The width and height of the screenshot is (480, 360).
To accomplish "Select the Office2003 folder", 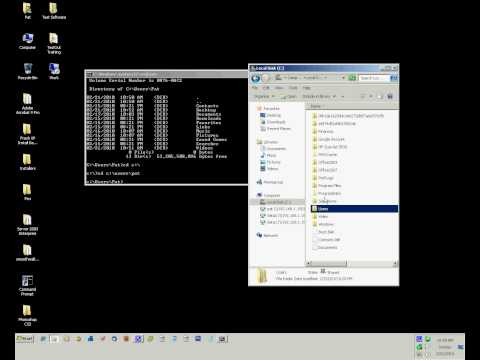I will tap(325, 162).
